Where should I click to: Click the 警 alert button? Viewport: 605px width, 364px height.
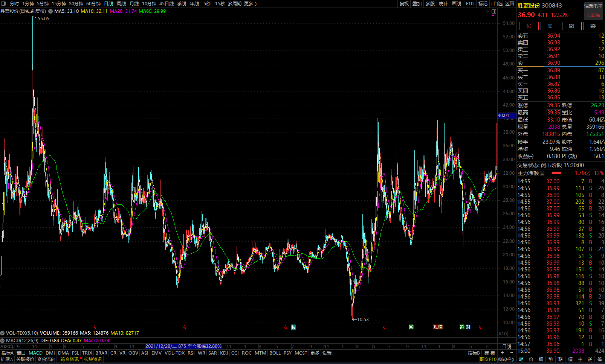593,26
